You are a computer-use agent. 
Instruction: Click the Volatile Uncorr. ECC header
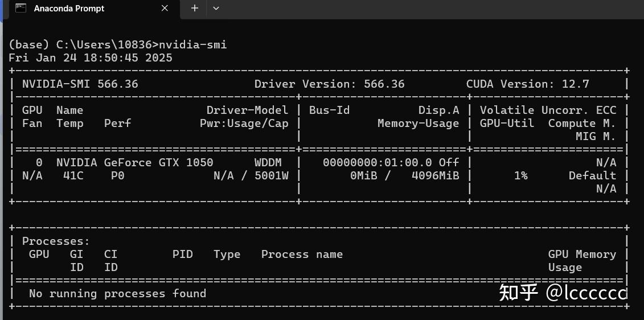tap(548, 110)
